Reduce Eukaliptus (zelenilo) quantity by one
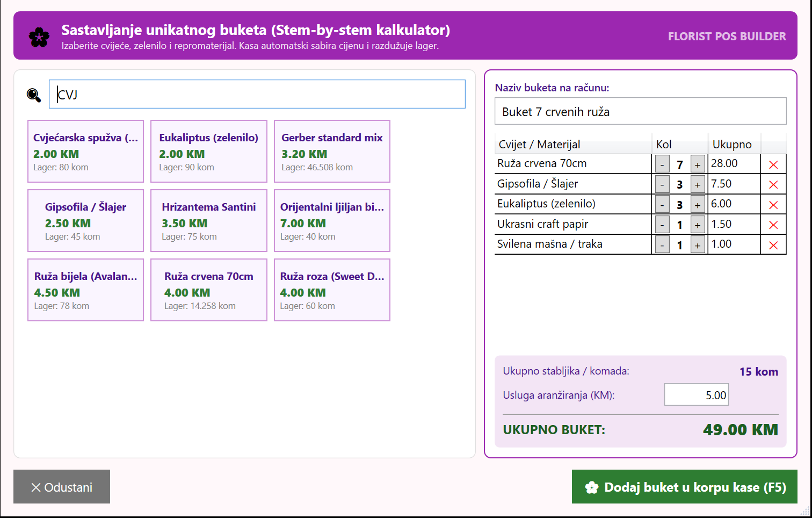Screen dimensions: 812x518 coord(662,205)
